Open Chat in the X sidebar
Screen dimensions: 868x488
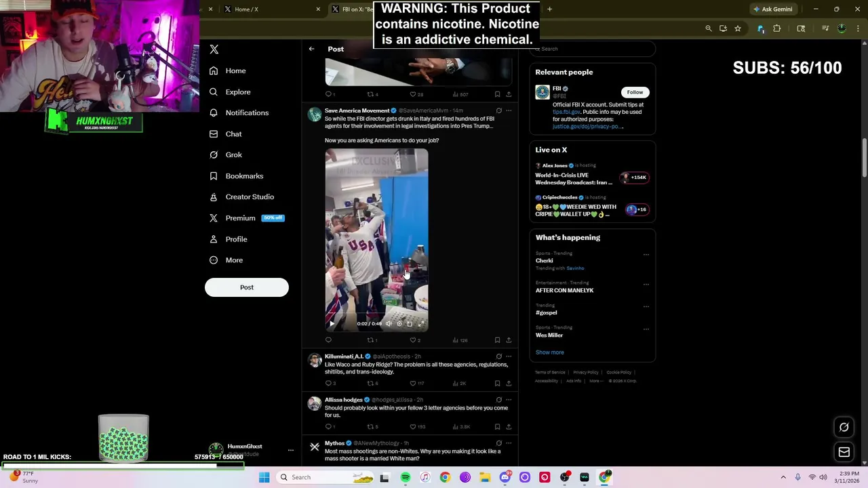click(226, 134)
